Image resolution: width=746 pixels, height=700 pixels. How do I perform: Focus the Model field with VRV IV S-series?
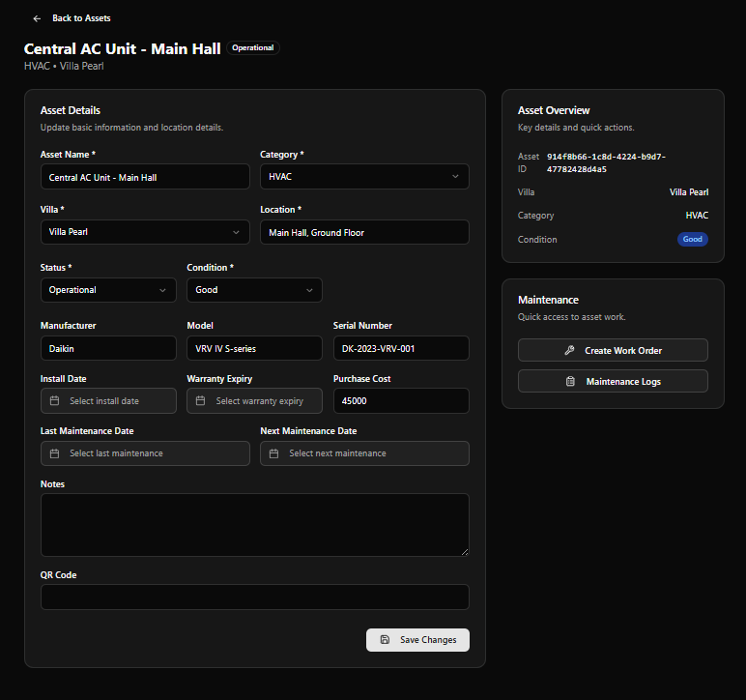click(x=254, y=348)
